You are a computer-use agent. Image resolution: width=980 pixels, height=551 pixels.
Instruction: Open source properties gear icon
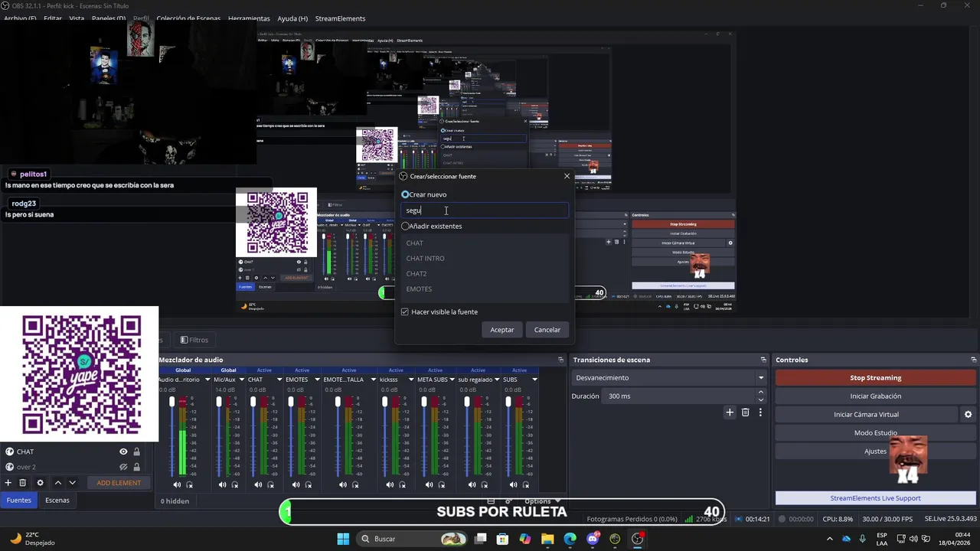pyautogui.click(x=41, y=483)
